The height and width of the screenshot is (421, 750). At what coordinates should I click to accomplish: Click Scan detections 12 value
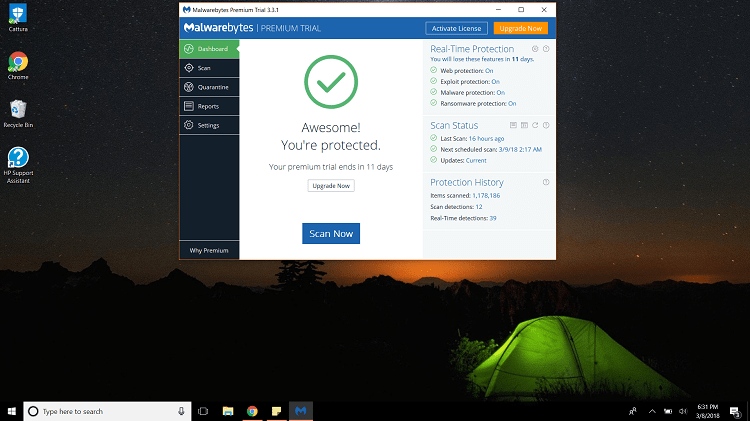pyautogui.click(x=479, y=207)
